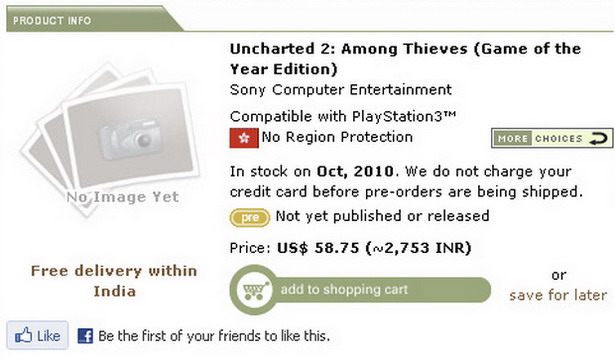Viewport: 615px width, 360px height.
Task: Click the Facebook logo icon
Action: point(85,336)
